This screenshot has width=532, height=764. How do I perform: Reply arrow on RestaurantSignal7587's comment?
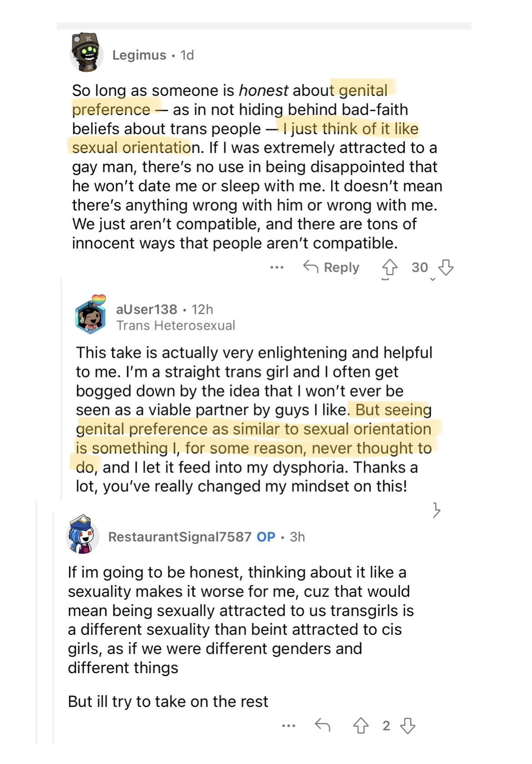(322, 725)
